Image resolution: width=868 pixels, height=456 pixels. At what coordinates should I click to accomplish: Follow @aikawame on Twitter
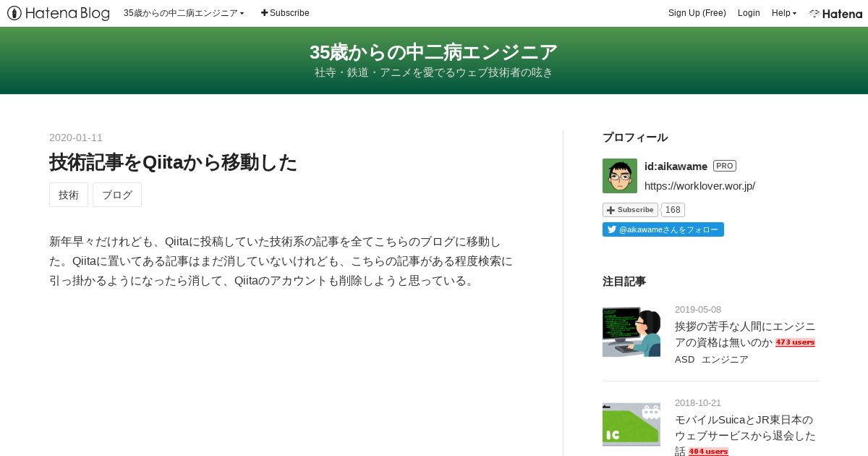coord(663,229)
